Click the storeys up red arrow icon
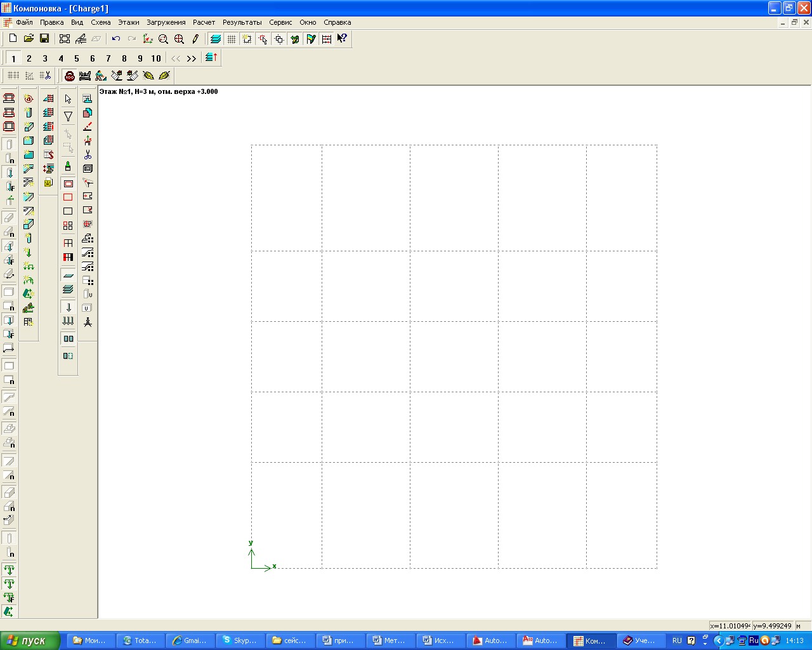The width and height of the screenshot is (812, 650). pyautogui.click(x=212, y=58)
